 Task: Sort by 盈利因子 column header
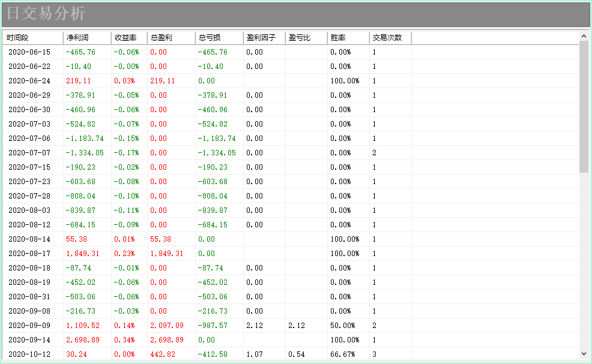tap(264, 38)
